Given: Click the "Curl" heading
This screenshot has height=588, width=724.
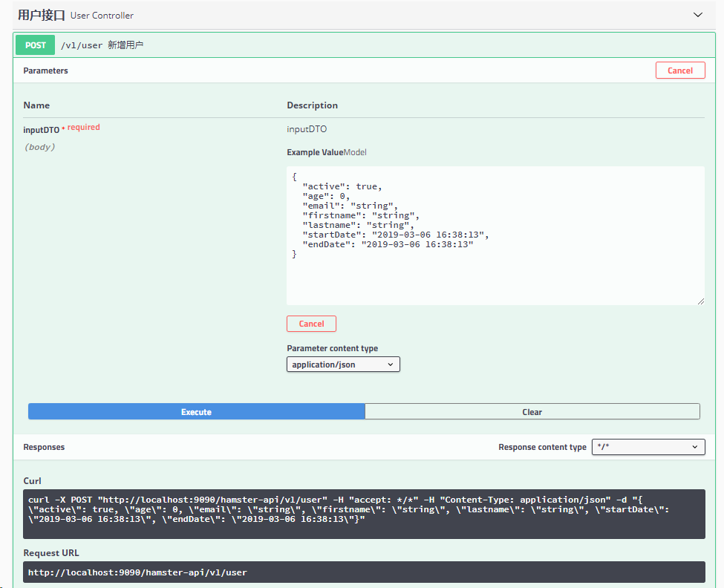Looking at the screenshot, I should click(x=33, y=481).
